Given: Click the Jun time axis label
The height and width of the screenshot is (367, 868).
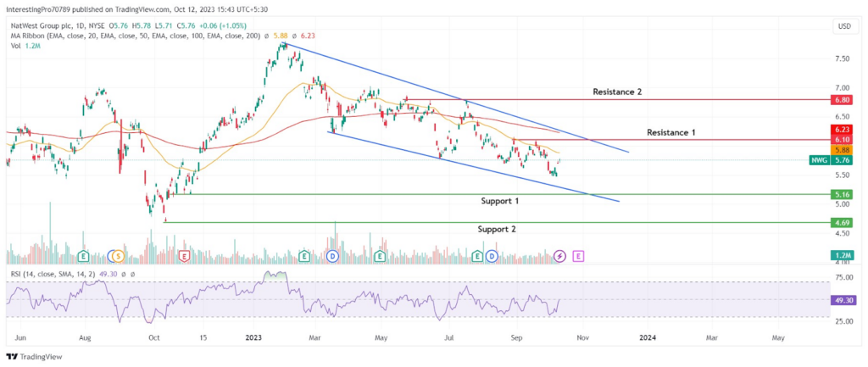Looking at the screenshot, I should pyautogui.click(x=20, y=336).
